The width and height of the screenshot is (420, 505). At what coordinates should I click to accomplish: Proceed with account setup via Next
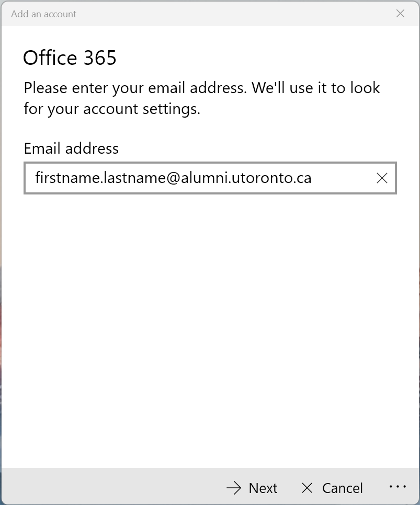[x=252, y=487]
